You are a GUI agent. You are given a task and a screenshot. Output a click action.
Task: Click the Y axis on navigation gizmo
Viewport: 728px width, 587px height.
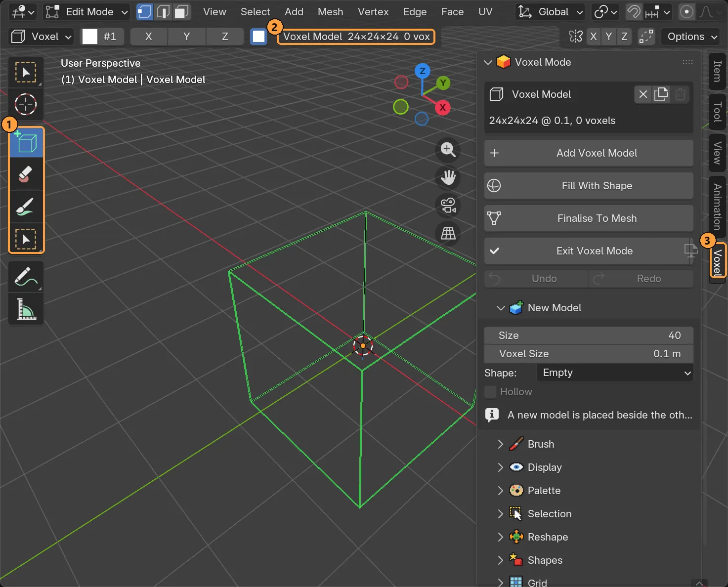(443, 83)
